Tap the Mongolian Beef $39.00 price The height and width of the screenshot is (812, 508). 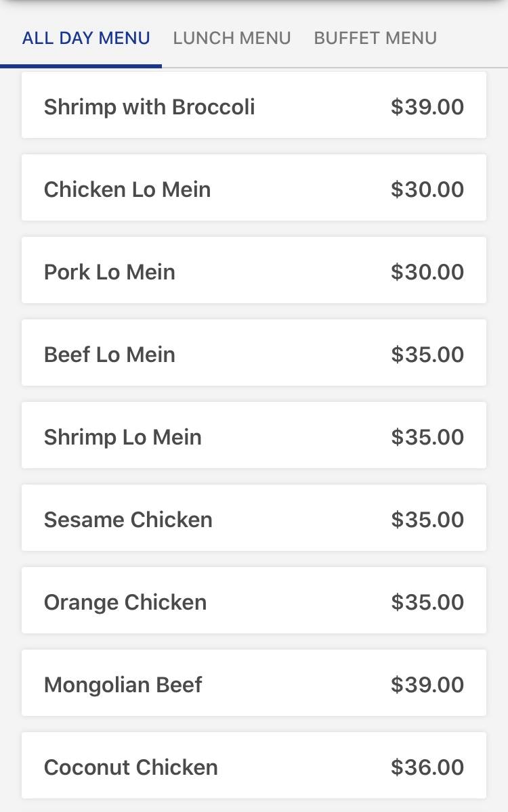click(x=427, y=685)
